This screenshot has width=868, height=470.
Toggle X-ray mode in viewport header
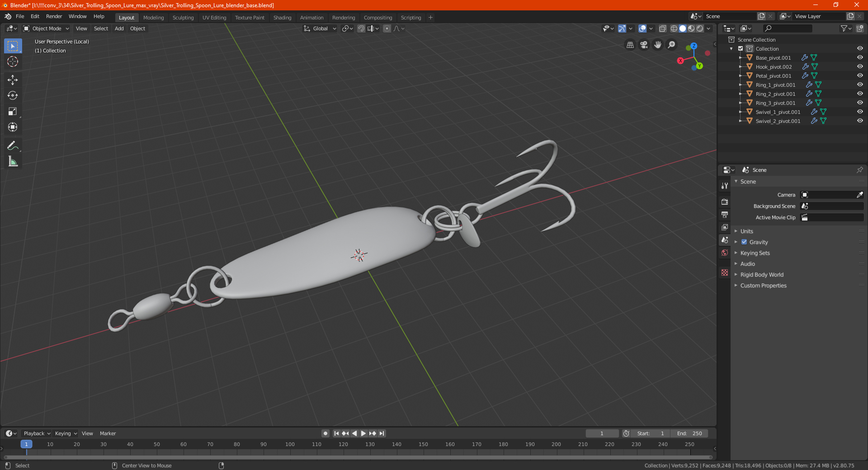pos(662,28)
